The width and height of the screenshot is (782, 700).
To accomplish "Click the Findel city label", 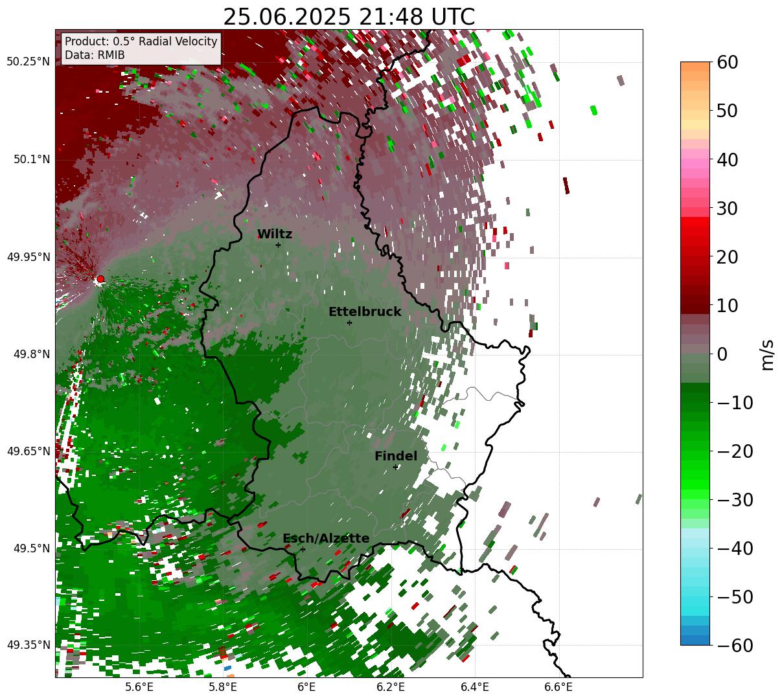I will click(x=396, y=457).
